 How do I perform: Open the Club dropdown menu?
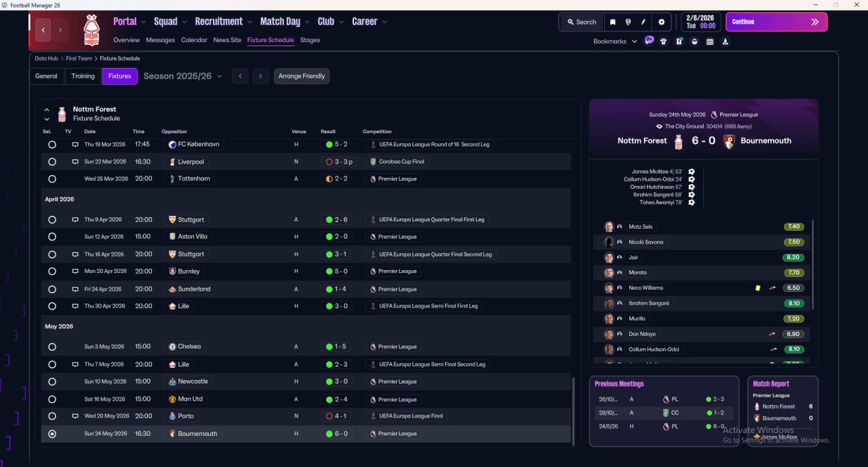[330, 22]
